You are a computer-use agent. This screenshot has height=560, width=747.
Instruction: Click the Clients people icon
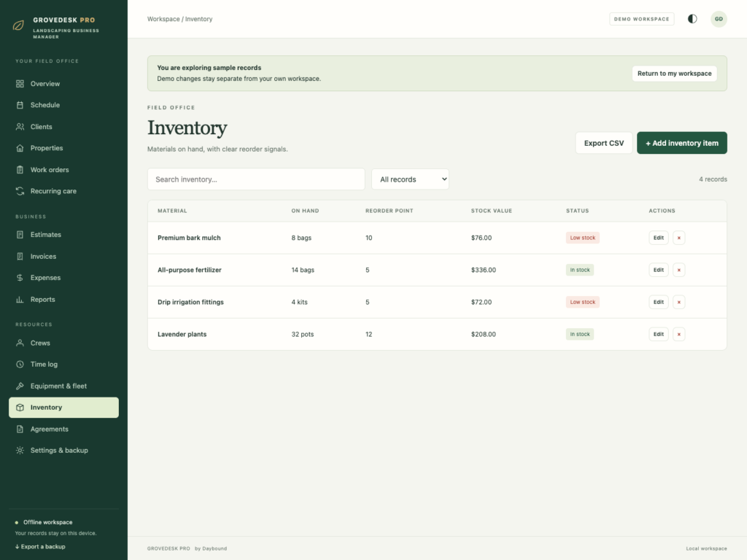click(20, 127)
